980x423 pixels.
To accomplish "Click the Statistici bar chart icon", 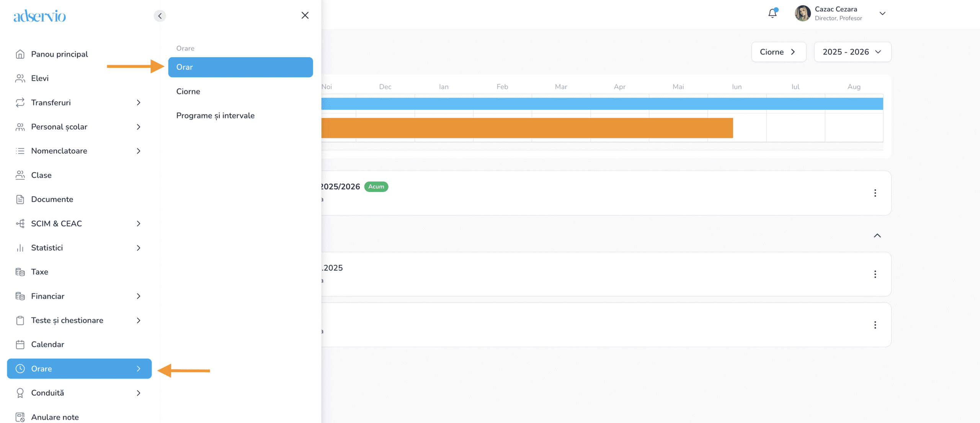I will point(20,248).
